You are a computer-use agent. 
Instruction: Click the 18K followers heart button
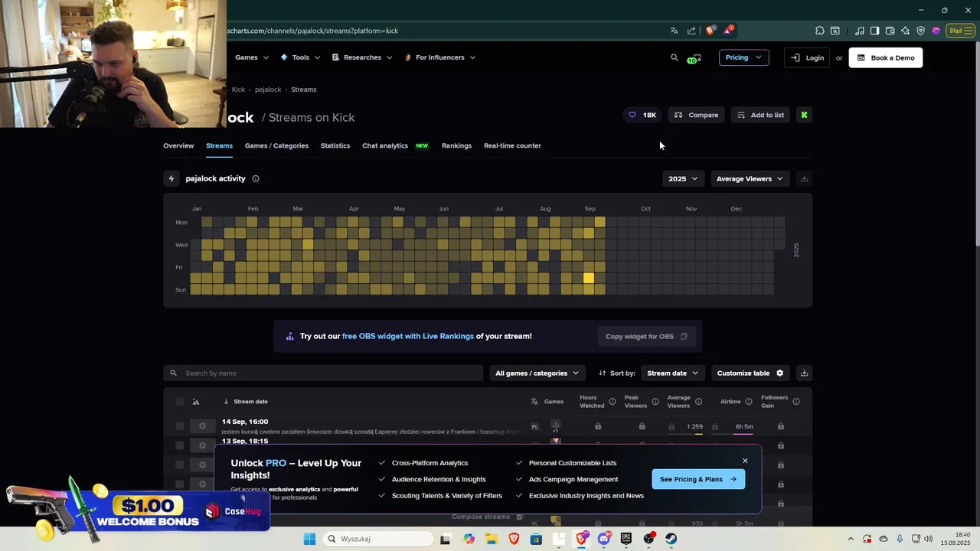click(x=642, y=115)
